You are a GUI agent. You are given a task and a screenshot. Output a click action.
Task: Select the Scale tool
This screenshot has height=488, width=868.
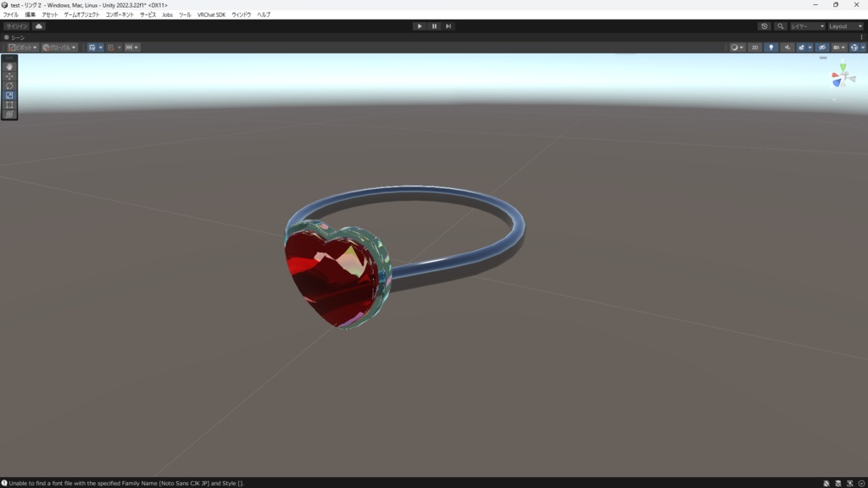(x=9, y=95)
